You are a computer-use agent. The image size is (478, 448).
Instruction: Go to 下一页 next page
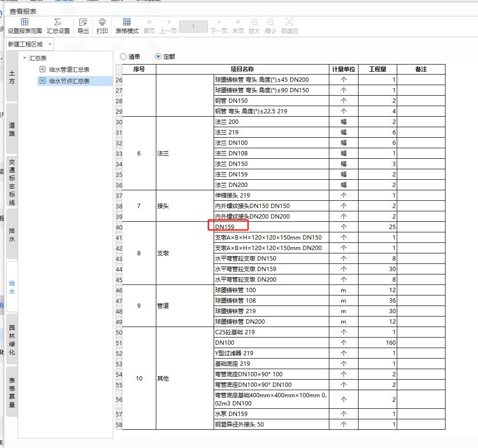point(219,26)
